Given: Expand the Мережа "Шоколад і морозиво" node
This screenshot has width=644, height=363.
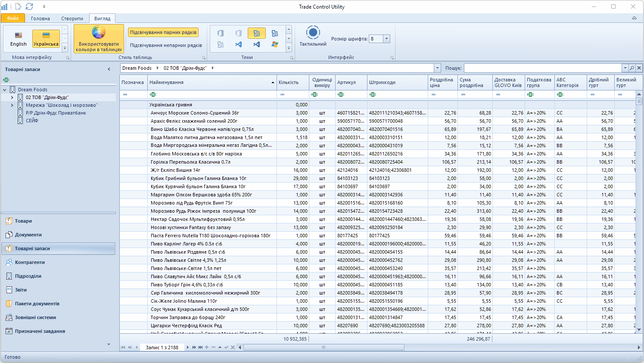Looking at the screenshot, I should pos(12,105).
